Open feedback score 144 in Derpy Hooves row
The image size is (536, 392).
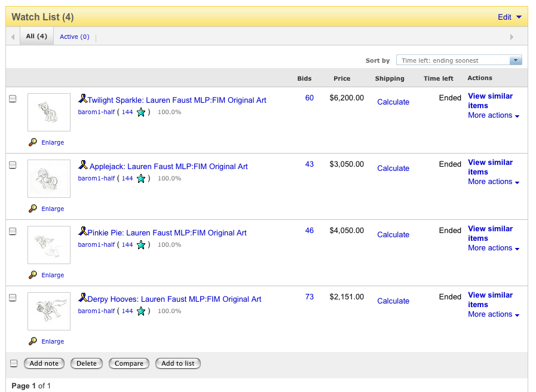coord(127,311)
